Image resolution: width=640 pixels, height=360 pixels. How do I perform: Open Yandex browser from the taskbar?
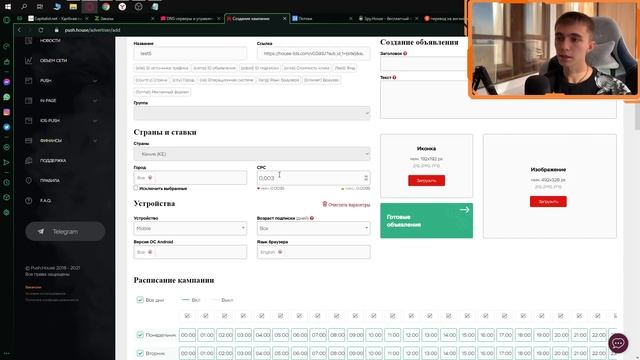(x=122, y=7)
